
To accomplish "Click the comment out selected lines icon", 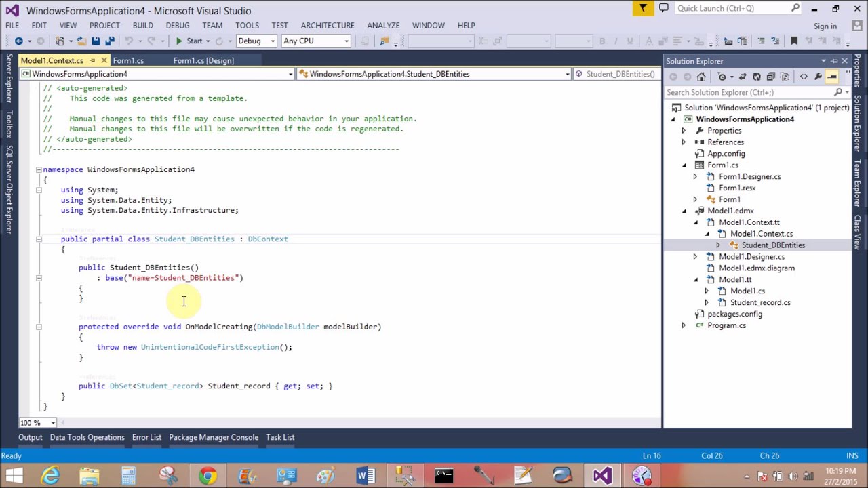I will [761, 41].
